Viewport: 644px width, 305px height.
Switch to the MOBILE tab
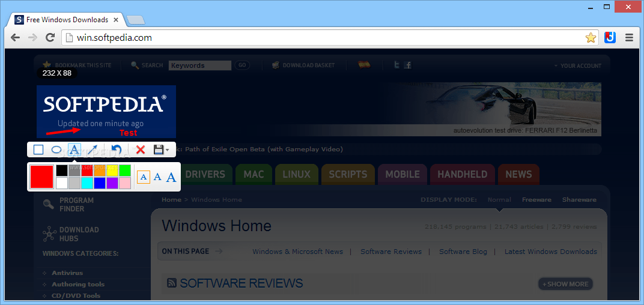coord(402,175)
